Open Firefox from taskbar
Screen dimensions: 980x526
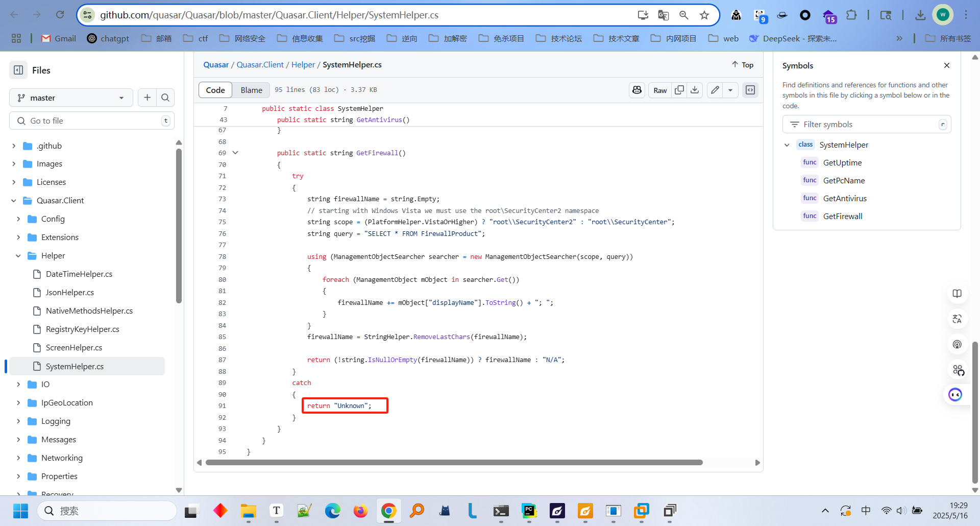click(361, 511)
